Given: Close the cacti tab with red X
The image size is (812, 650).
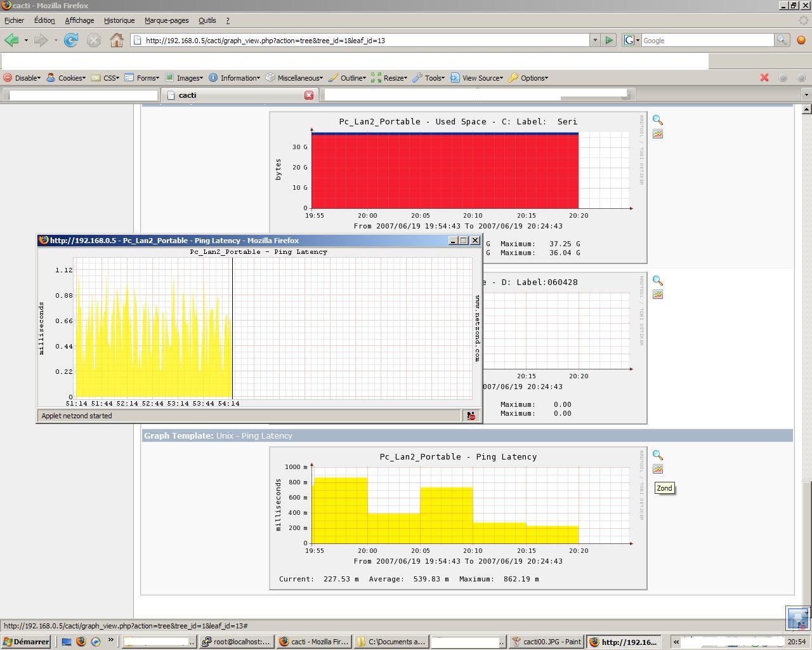Looking at the screenshot, I should coord(309,95).
